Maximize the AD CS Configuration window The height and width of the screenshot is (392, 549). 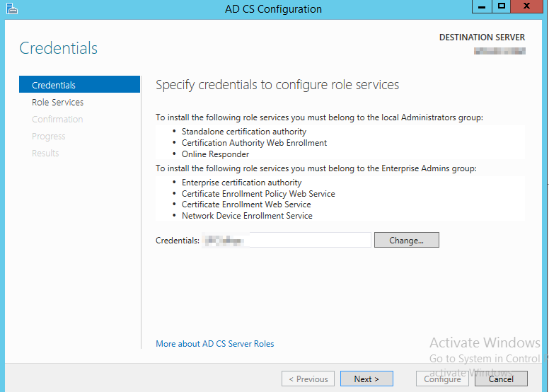pos(502,7)
